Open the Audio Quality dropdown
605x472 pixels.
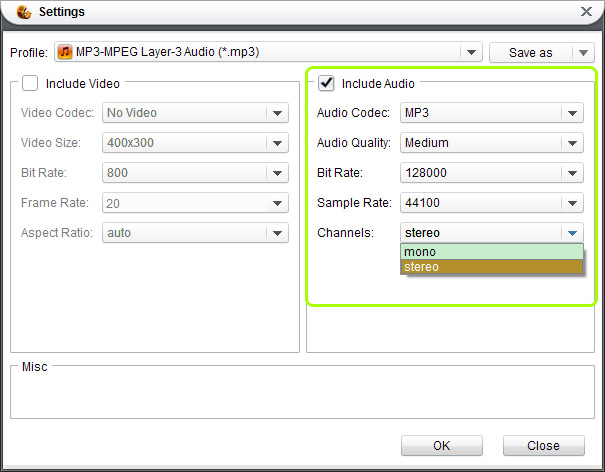(x=572, y=143)
